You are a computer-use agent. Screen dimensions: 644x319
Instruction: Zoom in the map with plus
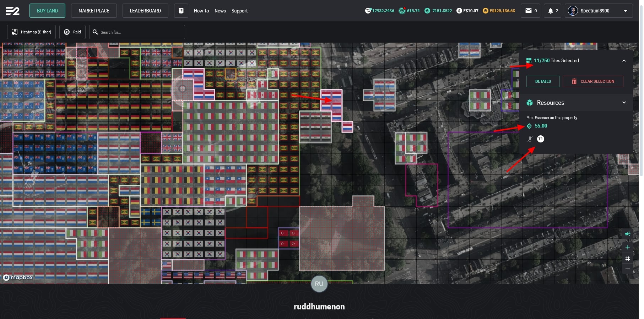[x=628, y=247]
